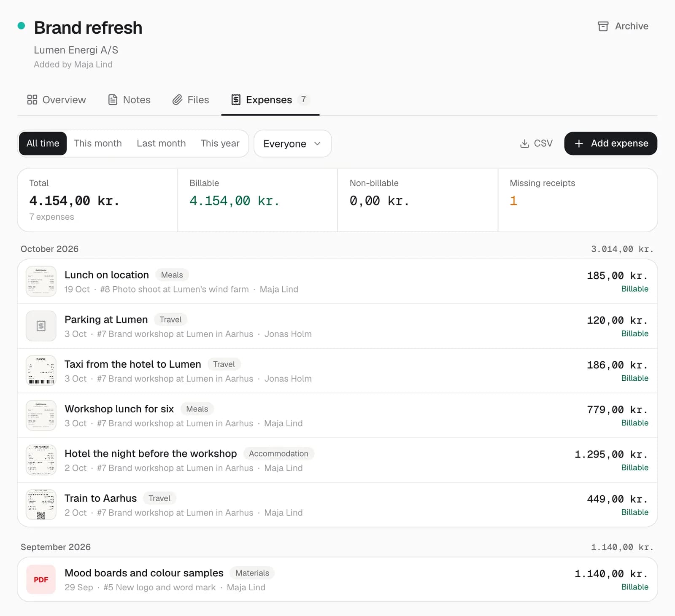
Task: Click the Meals tag on Lunch on location
Action: (x=172, y=275)
